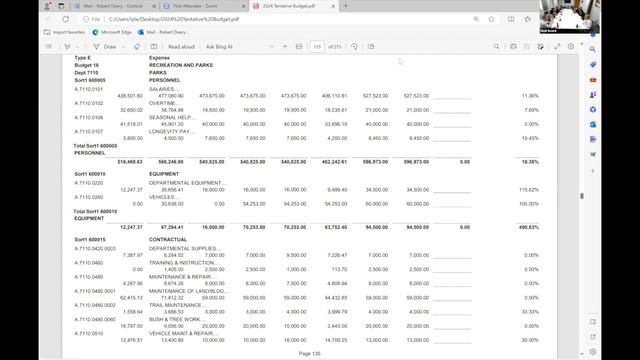Select the 490.63% equipment total percentage

pos(529,227)
